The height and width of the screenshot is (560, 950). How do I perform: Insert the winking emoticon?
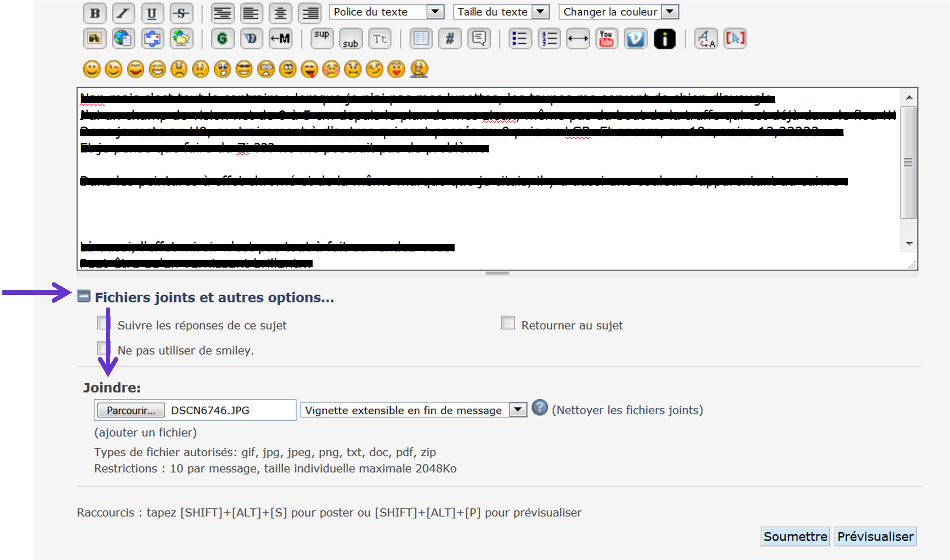114,69
